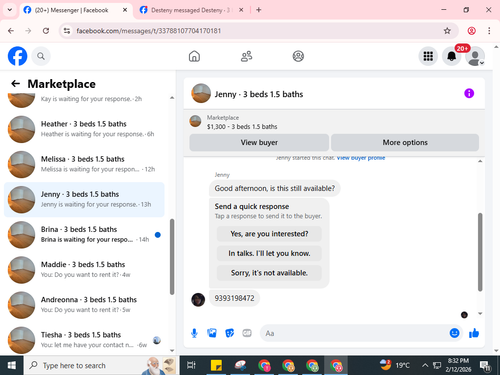Reload the page
Screen dimensions: 500x375
coord(46,31)
